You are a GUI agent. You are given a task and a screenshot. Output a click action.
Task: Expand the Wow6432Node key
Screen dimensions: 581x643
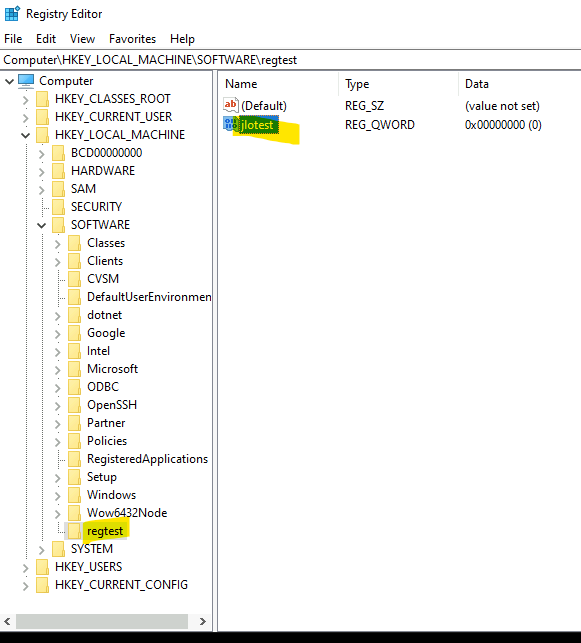pyautogui.click(x=57, y=513)
